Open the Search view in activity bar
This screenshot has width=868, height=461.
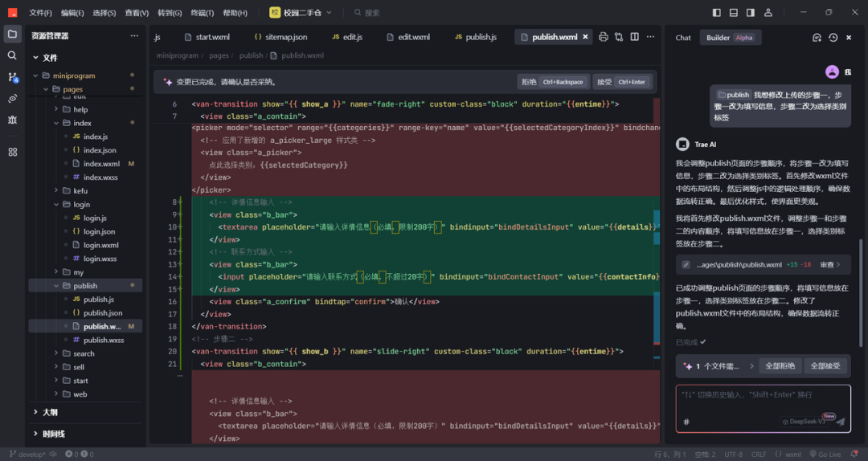[12, 55]
